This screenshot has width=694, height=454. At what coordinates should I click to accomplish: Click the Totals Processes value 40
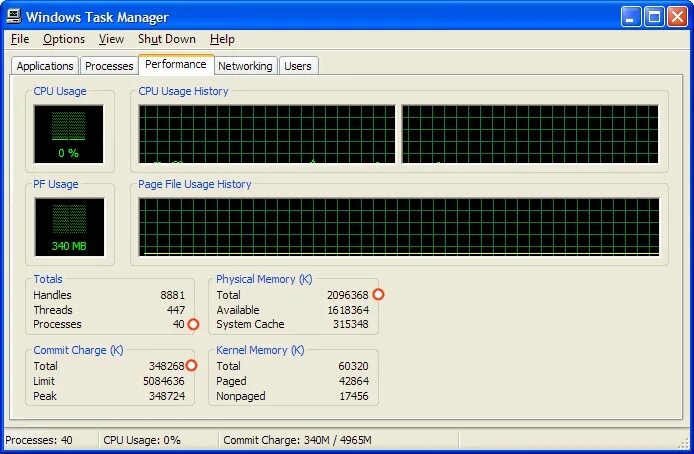179,324
